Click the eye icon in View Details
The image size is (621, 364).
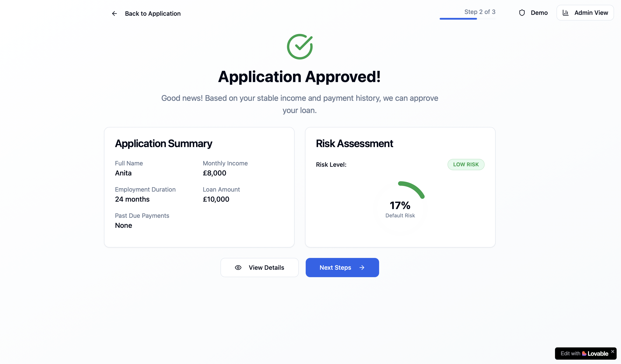point(238,268)
